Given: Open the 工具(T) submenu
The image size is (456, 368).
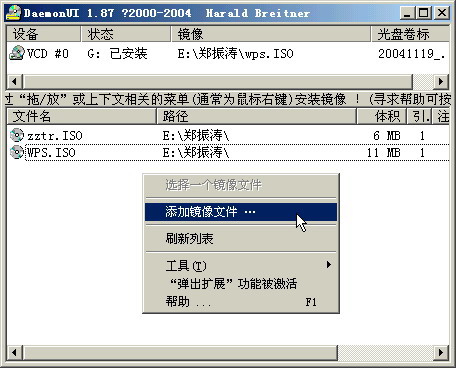Looking at the screenshot, I should pos(241,266).
